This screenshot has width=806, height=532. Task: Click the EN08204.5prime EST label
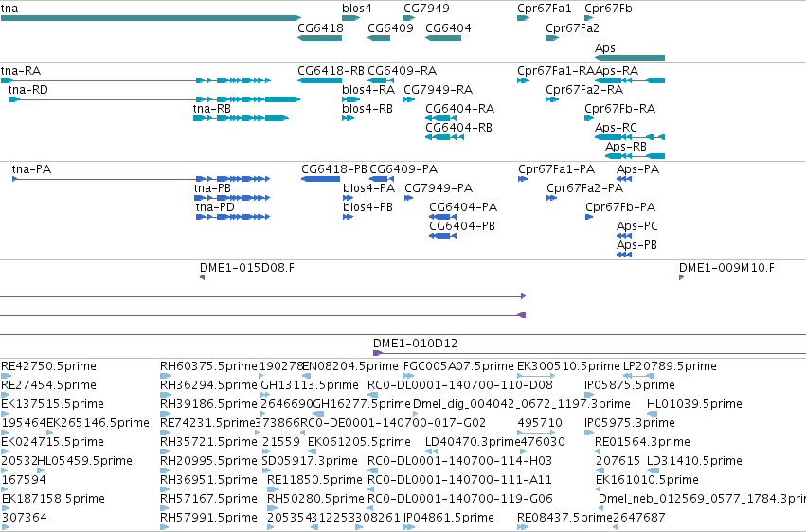click(x=350, y=366)
